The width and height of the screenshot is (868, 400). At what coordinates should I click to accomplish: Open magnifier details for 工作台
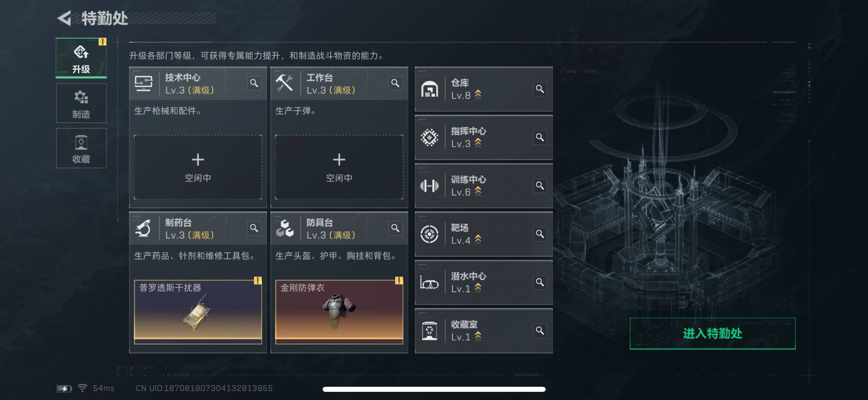click(395, 83)
